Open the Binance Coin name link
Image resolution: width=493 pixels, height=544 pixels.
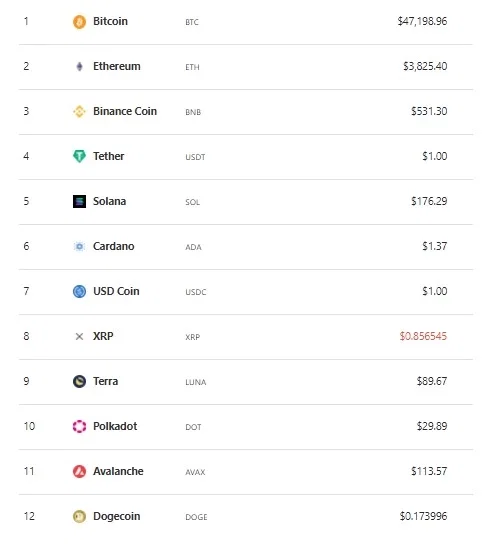click(x=125, y=111)
